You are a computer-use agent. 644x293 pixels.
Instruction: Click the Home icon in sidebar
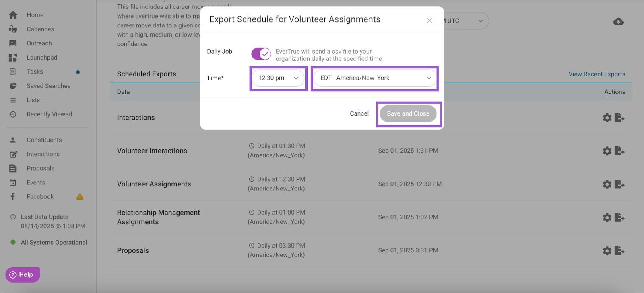[x=13, y=15]
